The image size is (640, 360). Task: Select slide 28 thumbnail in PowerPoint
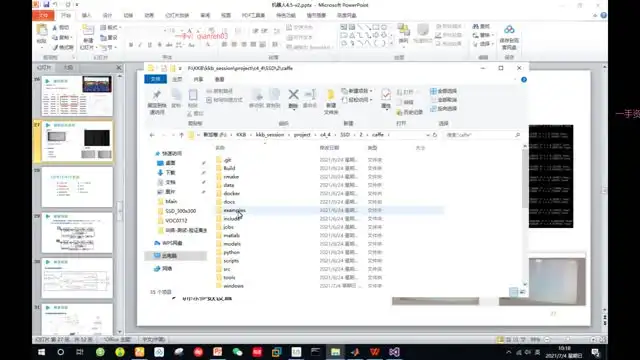click(x=77, y=187)
